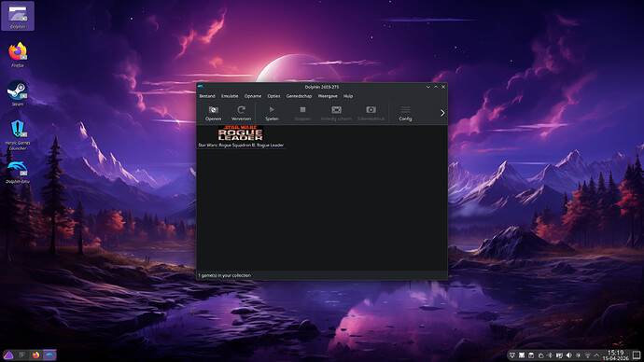Open the Gereedschap menu

(x=299, y=96)
